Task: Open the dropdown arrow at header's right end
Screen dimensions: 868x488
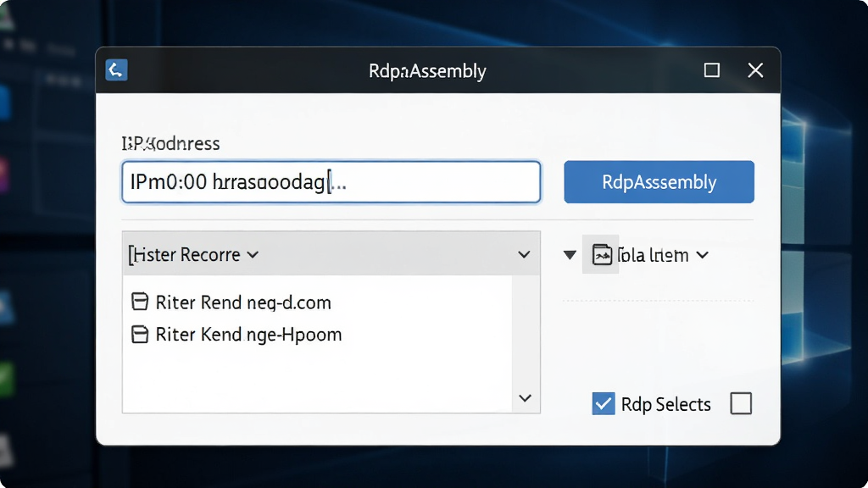Action: (524, 254)
